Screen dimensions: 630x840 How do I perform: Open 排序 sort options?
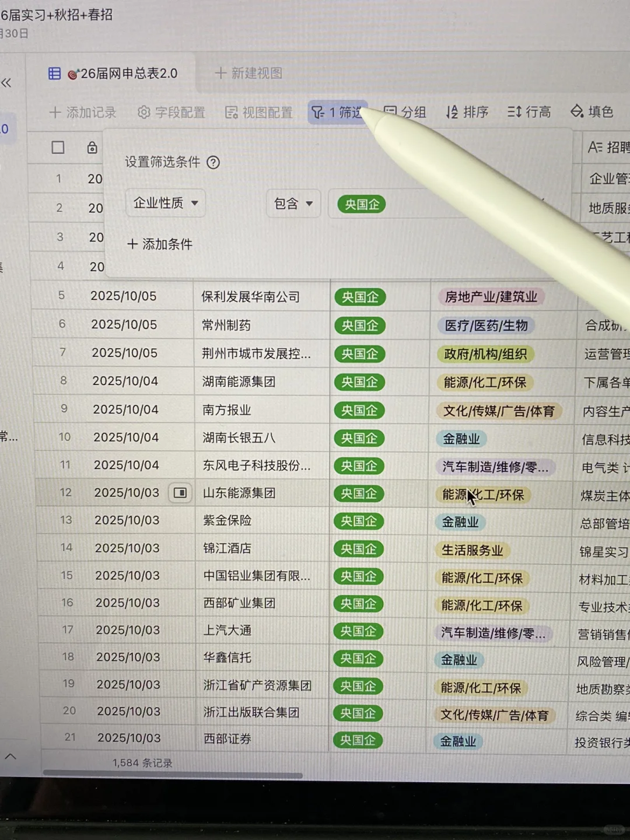click(467, 111)
